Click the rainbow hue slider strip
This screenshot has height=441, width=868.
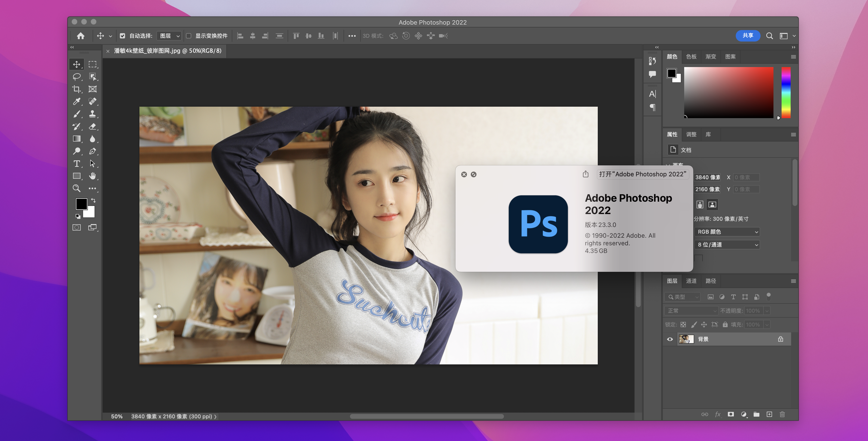[x=786, y=93]
